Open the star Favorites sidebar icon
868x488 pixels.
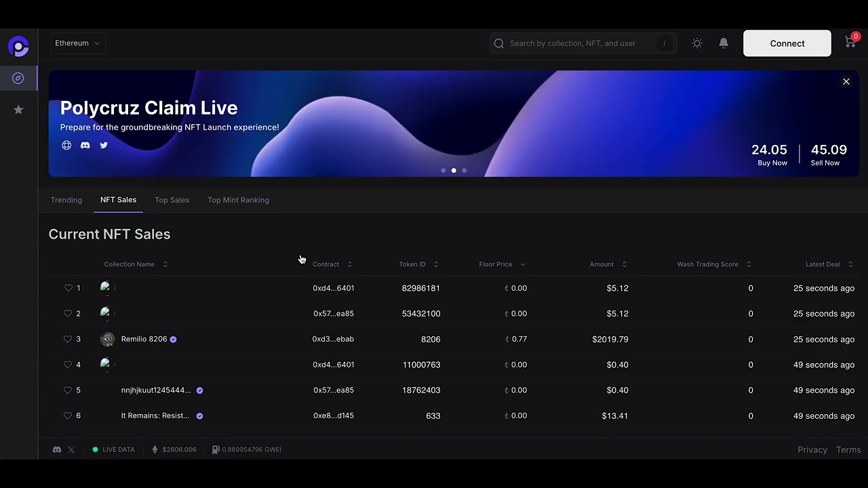click(18, 110)
